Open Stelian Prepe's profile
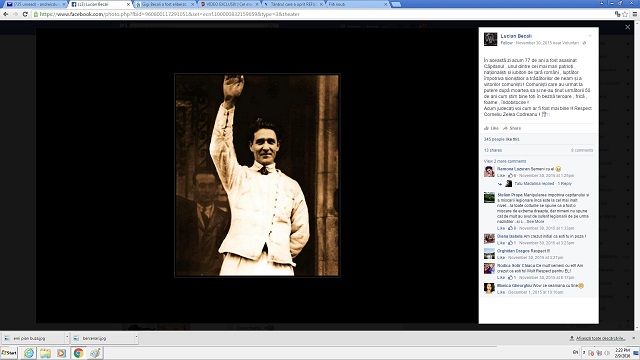 click(x=510, y=195)
